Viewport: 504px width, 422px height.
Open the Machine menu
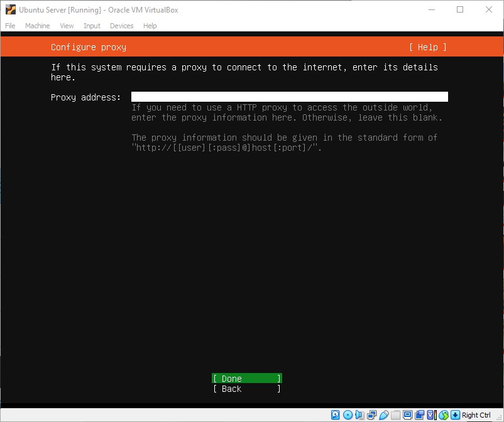click(37, 26)
